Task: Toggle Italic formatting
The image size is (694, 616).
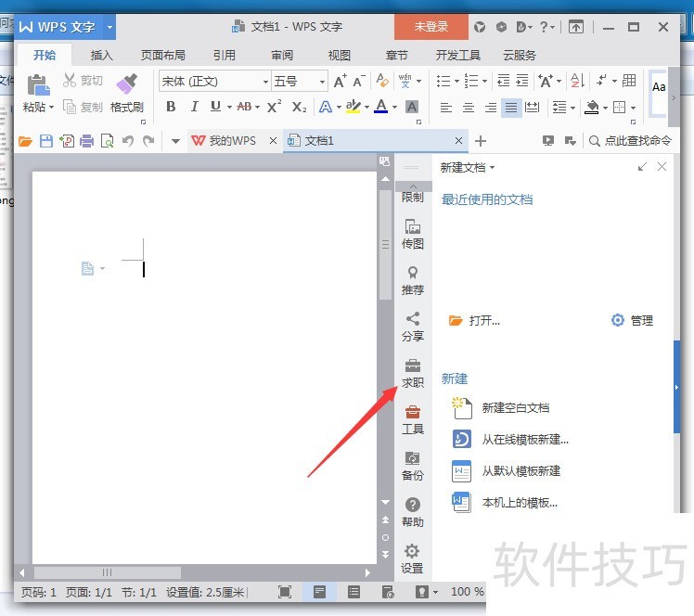Action: [x=194, y=107]
